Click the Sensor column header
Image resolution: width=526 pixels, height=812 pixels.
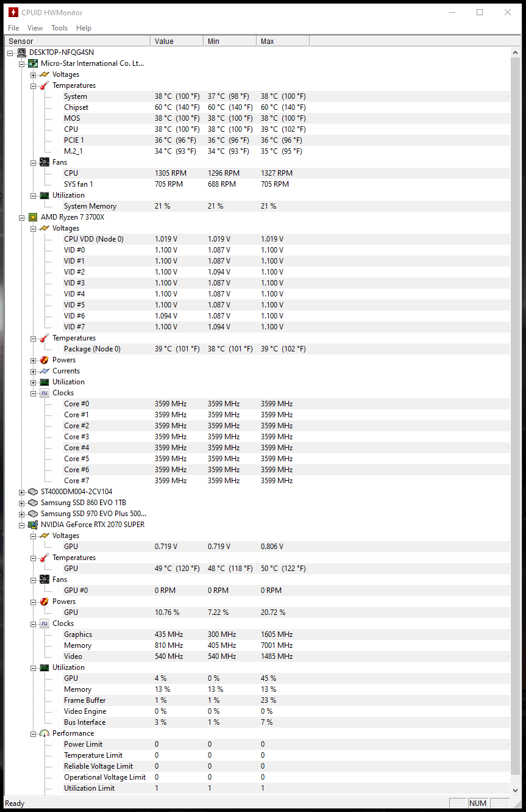pos(77,41)
